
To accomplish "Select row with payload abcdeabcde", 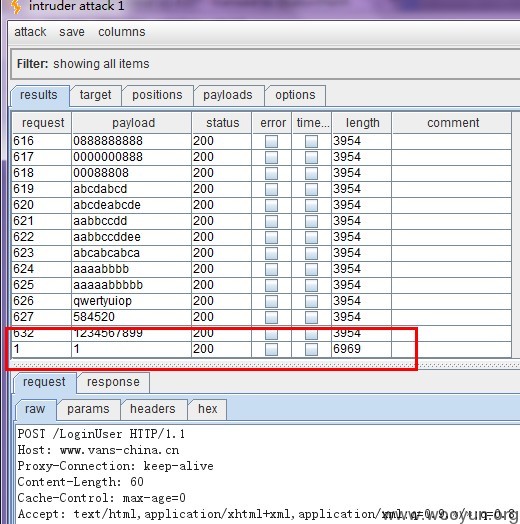I will click(x=262, y=206).
